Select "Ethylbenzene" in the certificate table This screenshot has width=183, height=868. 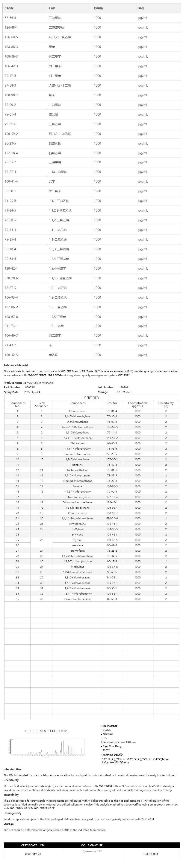click(77, 524)
